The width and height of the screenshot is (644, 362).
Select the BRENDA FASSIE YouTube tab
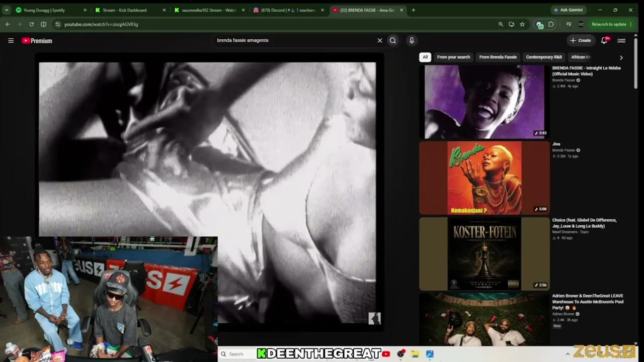pyautogui.click(x=367, y=10)
